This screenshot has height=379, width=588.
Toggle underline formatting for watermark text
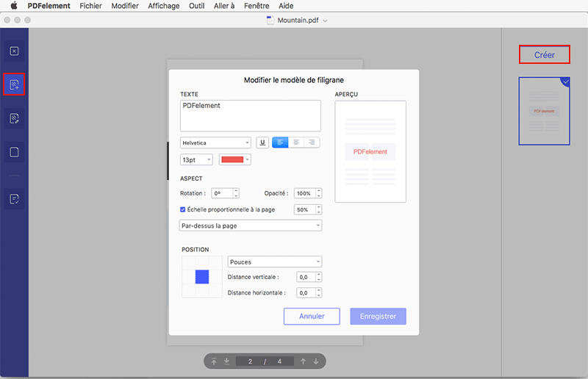[x=262, y=142]
